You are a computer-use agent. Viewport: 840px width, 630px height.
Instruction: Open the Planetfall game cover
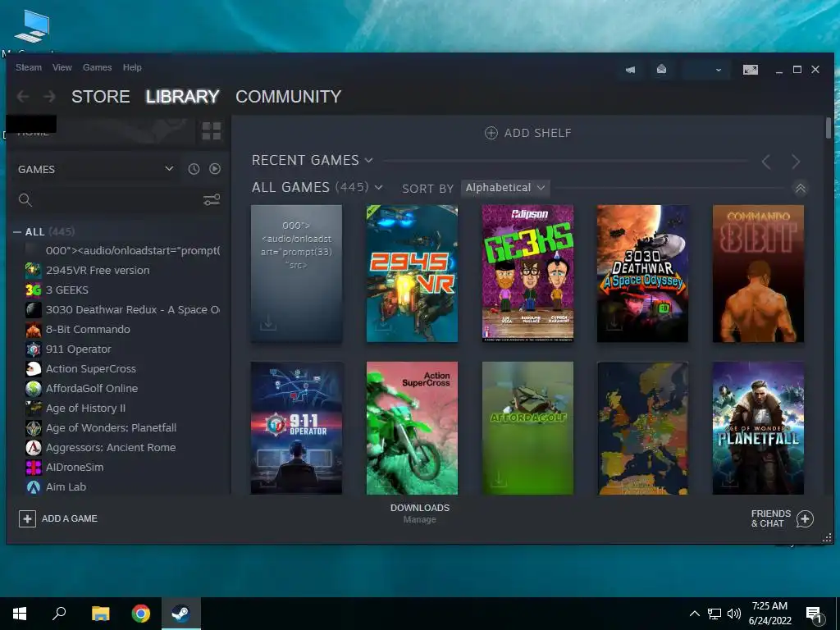coord(758,428)
